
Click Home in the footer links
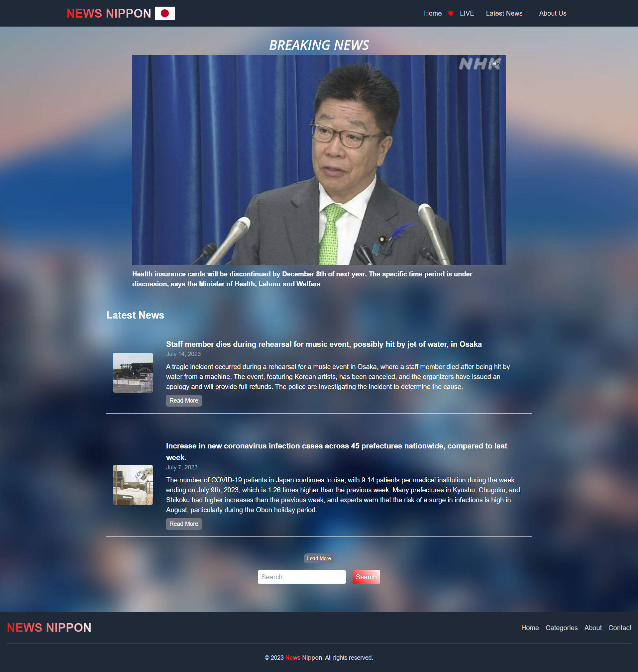coord(530,628)
